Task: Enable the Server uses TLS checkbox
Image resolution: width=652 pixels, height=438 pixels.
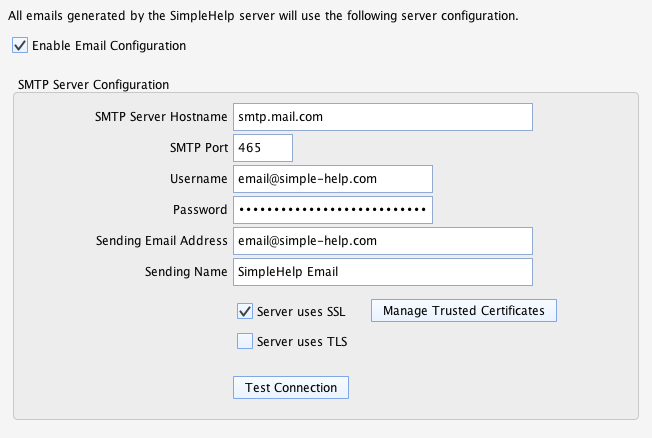Action: pos(244,341)
